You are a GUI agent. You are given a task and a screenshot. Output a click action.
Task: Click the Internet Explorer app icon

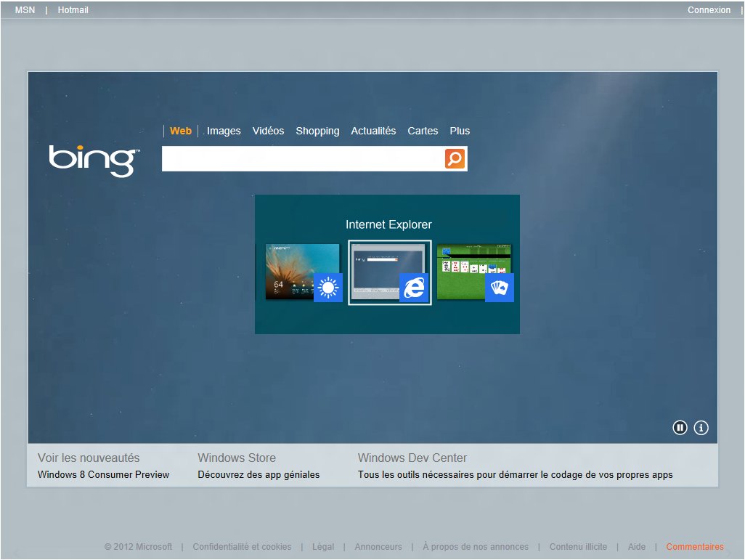click(414, 288)
